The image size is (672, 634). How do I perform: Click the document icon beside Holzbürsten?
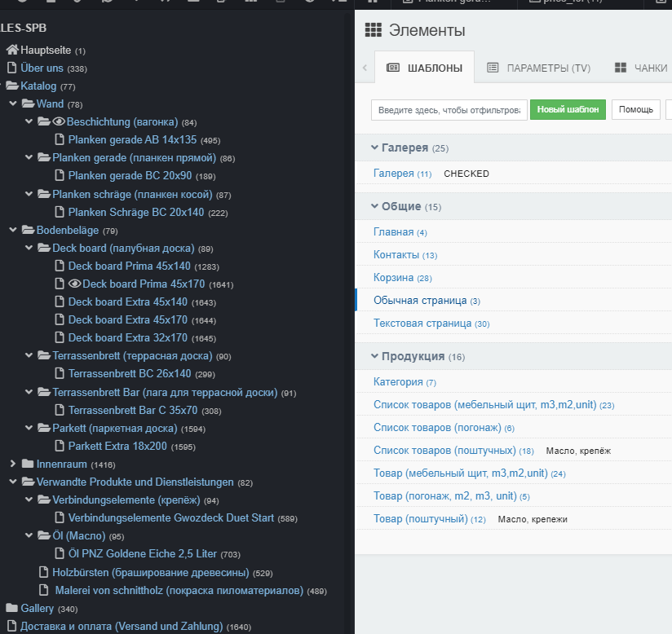click(44, 572)
